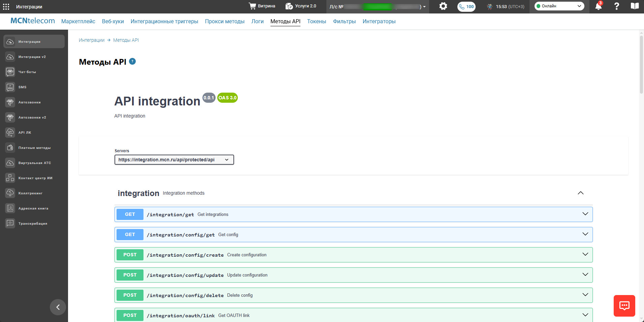Select Чат-боты in the sidebar
Viewport: 644px width, 322px height.
[x=34, y=72]
